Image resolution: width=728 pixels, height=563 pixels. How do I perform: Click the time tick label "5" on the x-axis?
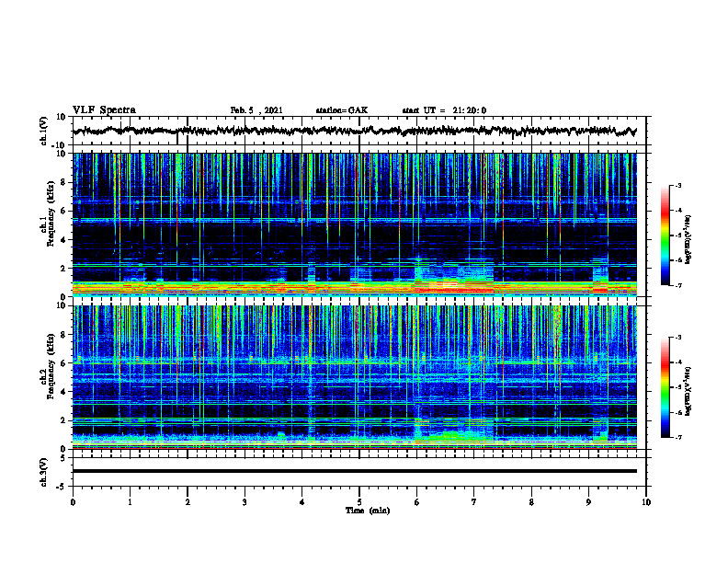click(x=359, y=502)
